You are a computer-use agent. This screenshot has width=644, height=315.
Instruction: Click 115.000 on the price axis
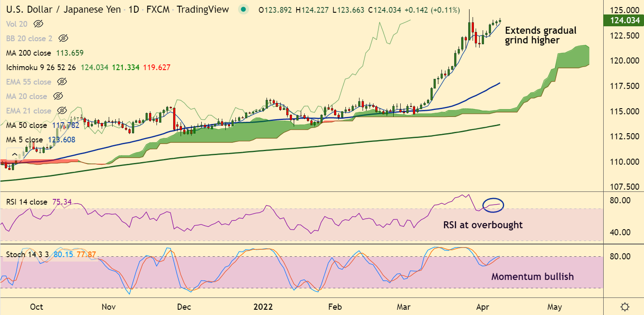(x=624, y=111)
